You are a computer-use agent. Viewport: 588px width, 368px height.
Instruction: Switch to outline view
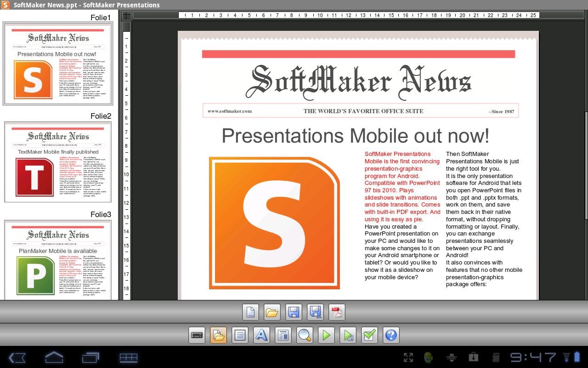pos(240,335)
